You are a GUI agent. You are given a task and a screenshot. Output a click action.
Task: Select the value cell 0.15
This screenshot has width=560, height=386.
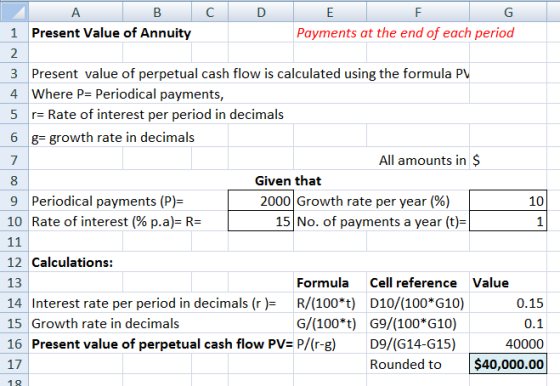[508, 303]
